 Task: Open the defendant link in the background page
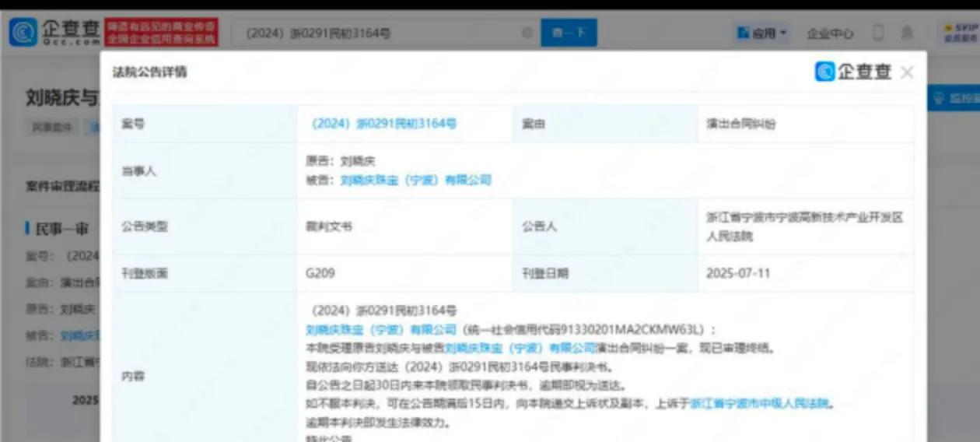coord(80,335)
